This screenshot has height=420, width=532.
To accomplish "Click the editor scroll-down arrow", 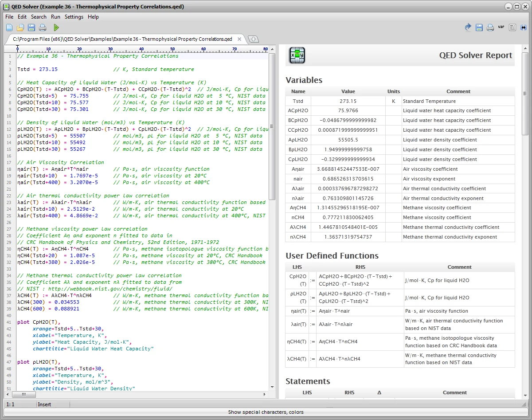I will (272, 388).
